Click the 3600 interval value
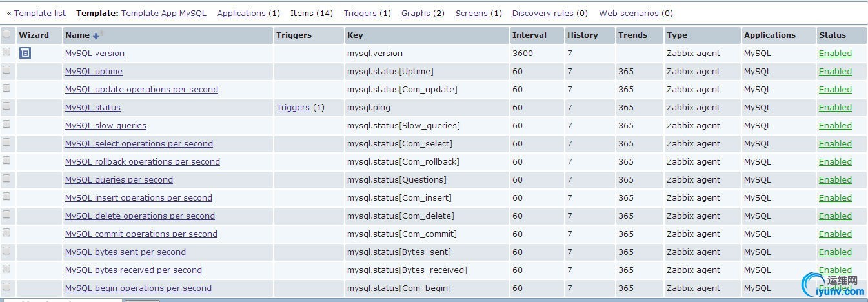 (523, 54)
